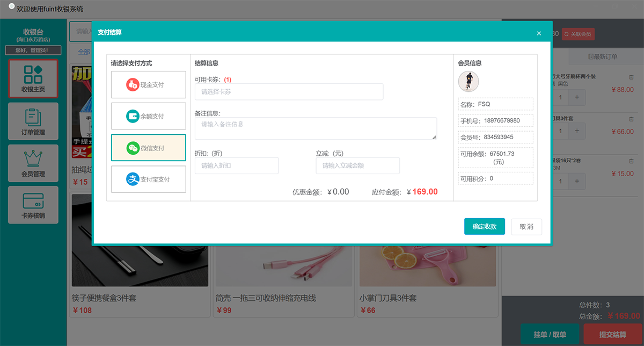
Task: Click the instant reduction (立减) amount field
Action: (357, 165)
